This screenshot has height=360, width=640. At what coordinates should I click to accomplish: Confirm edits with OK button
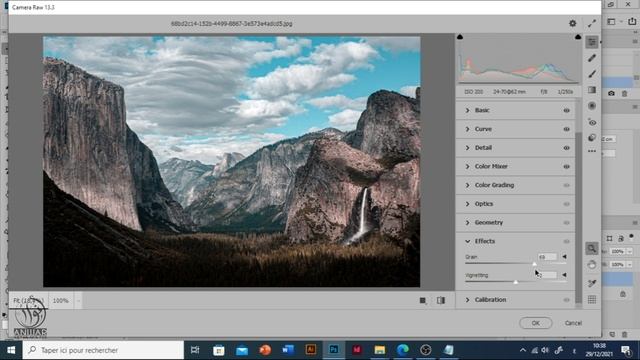pos(536,323)
